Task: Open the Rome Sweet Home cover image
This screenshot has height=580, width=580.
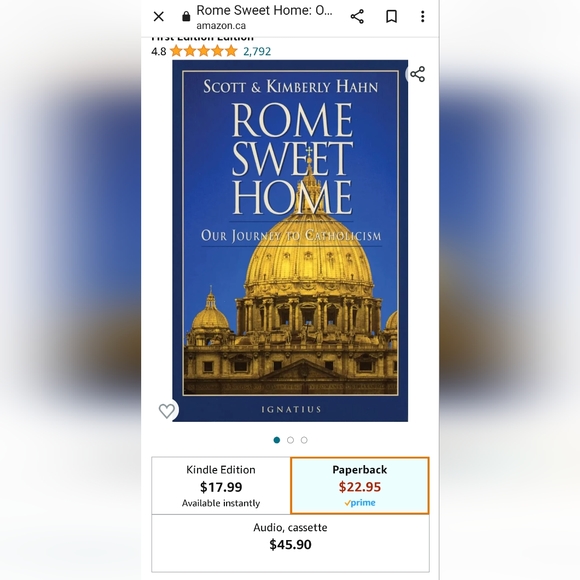Action: (x=290, y=240)
